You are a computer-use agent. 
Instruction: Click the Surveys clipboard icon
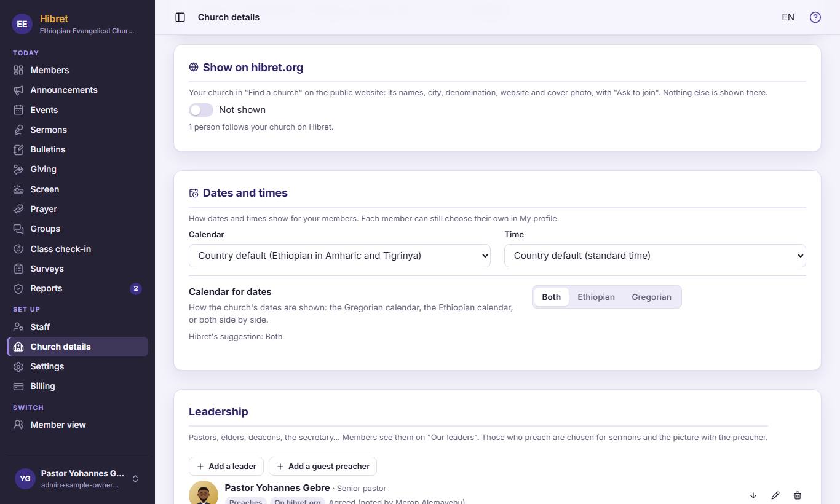(x=18, y=269)
